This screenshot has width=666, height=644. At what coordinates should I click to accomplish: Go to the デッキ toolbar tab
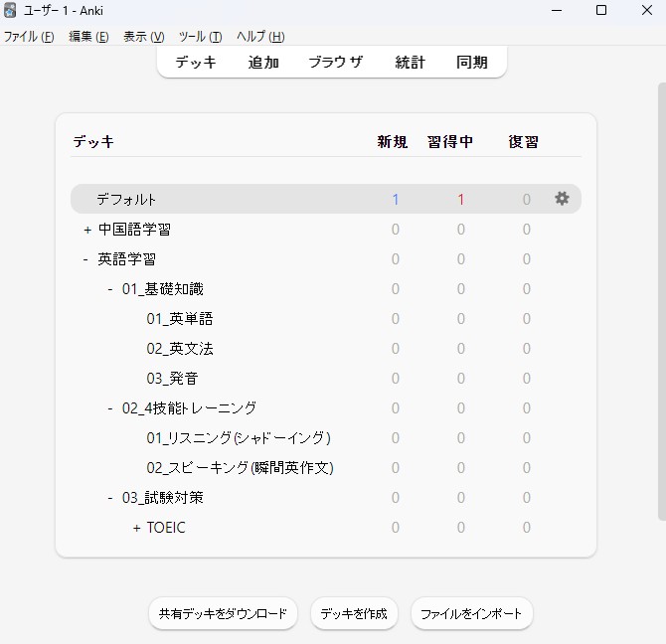pyautogui.click(x=196, y=63)
